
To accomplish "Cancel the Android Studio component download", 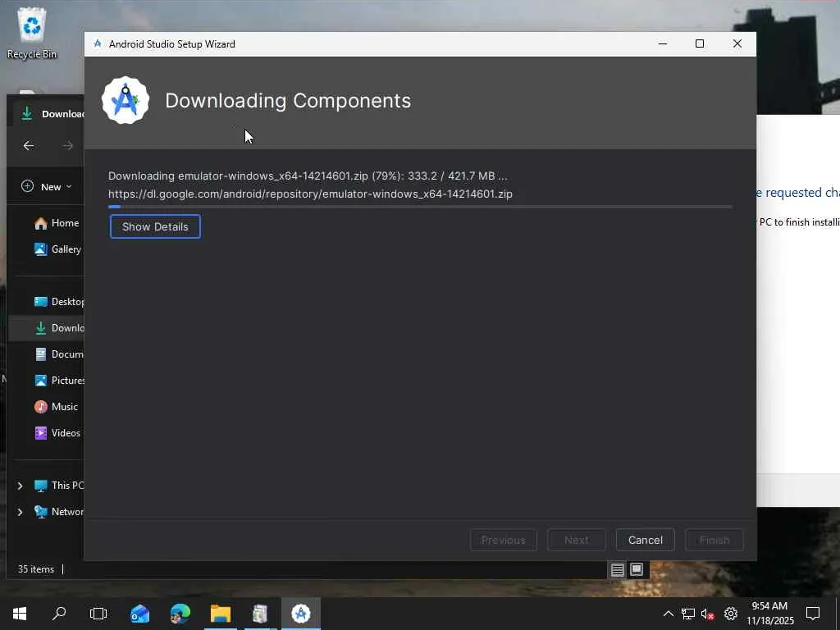I will 645,540.
